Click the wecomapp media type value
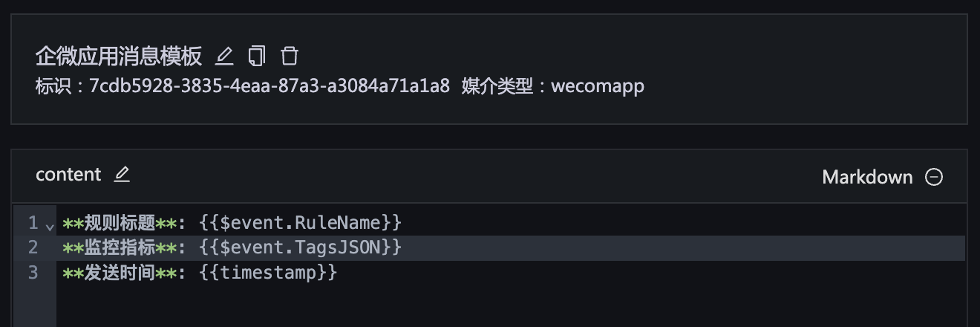Screen dimensions: 980x327 (x=598, y=86)
